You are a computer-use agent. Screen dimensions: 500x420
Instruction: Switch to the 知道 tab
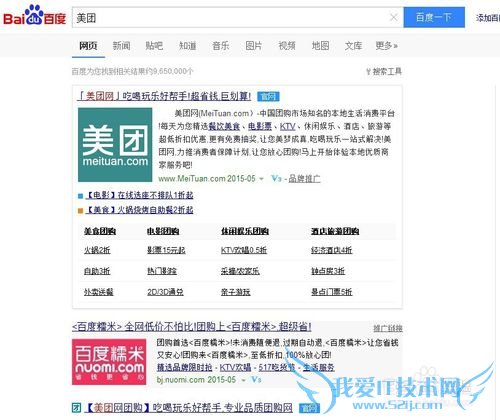tap(188, 46)
